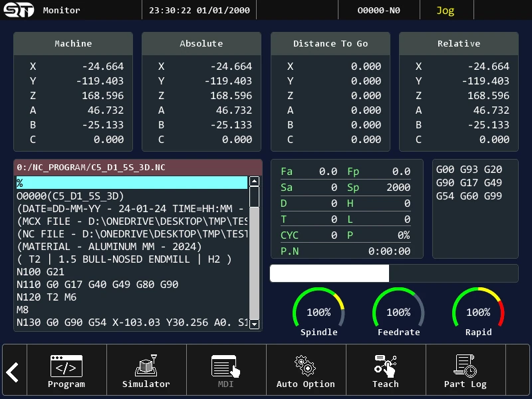
Task: Click the Absolute Z value 168.596
Action: (x=231, y=95)
